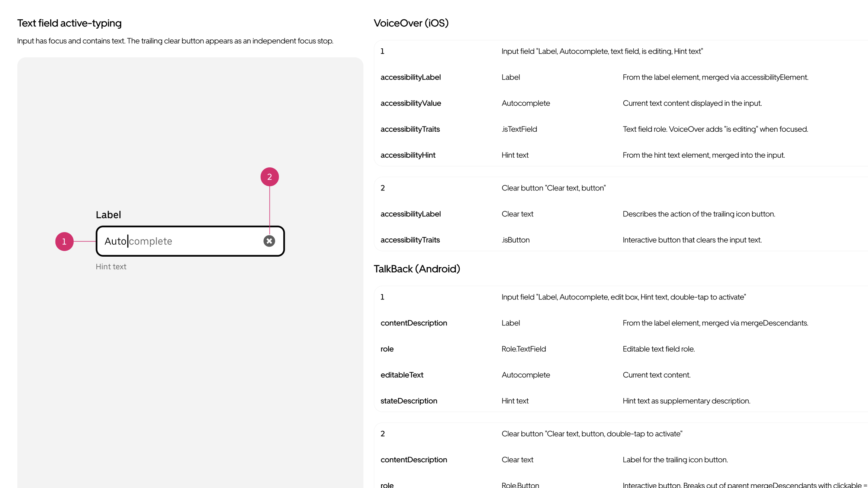Click the "Label" text above the input

(108, 215)
